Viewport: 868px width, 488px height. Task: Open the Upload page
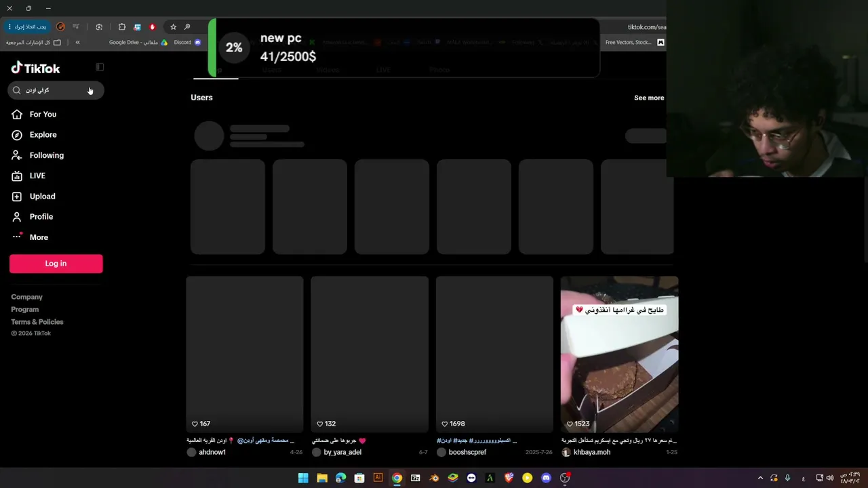(42, 196)
